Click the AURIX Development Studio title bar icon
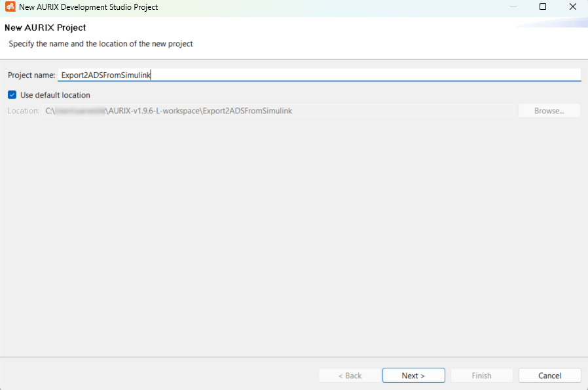 (10, 7)
